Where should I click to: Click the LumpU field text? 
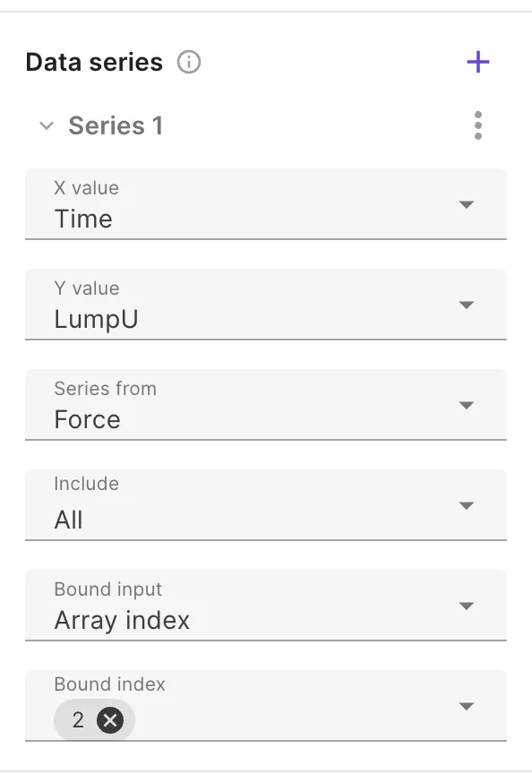click(94, 318)
